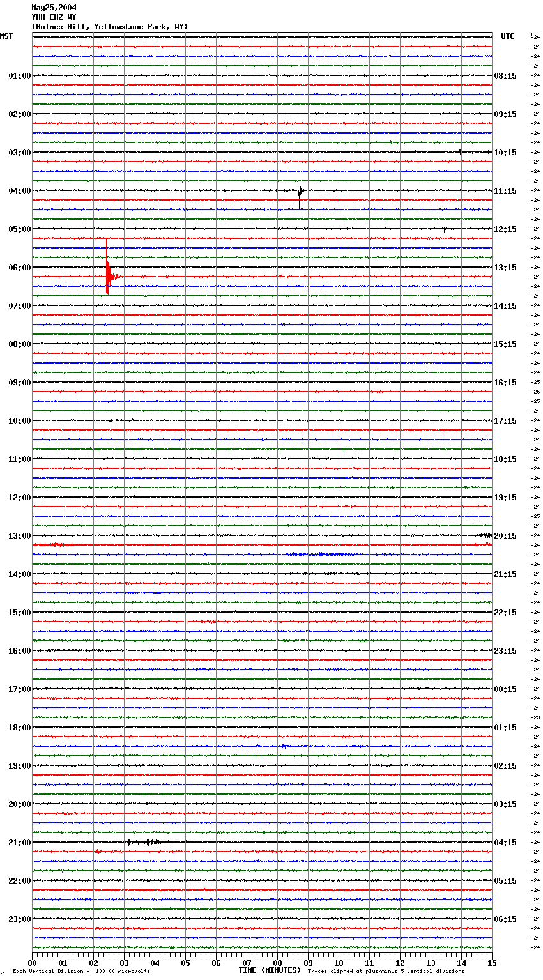This screenshot has height=980, width=543.
Task: Click the 00:15 UTC time label
Action: pos(505,689)
